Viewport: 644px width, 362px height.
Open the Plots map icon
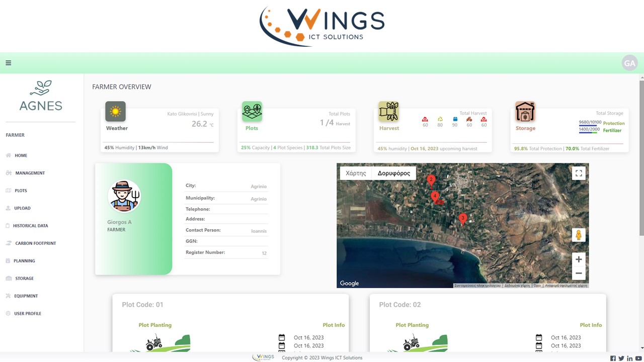coord(252,112)
